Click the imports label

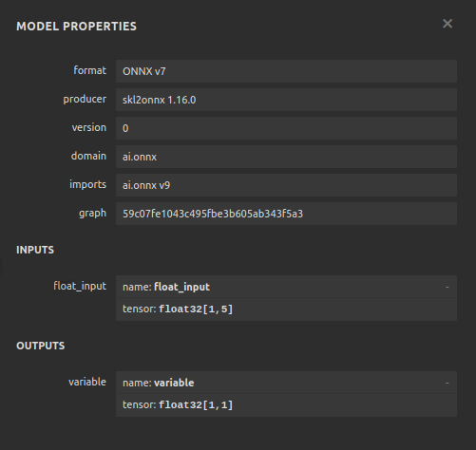pos(87,184)
